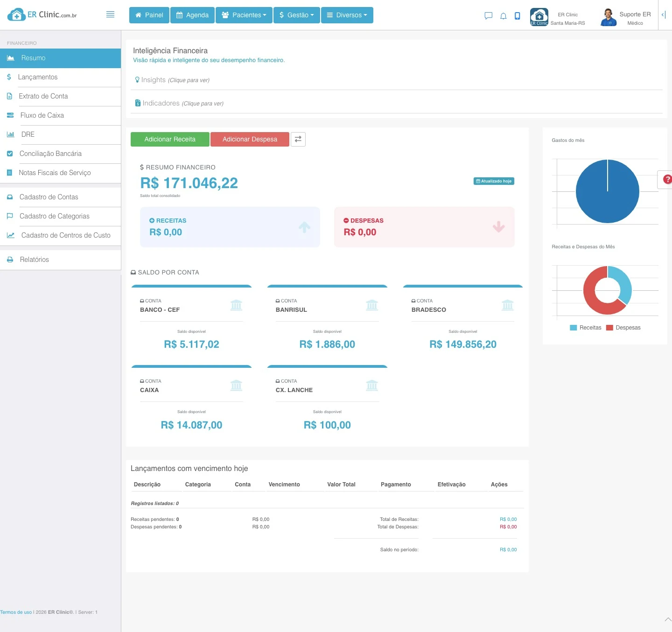Screen dimensions: 672x632
Task: Open the Pacientes dropdown menu
Action: click(244, 15)
